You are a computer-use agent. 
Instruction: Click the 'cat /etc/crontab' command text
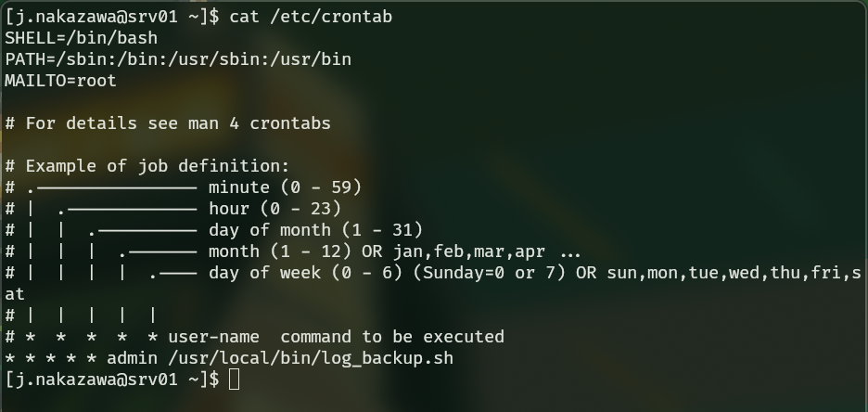[311, 17]
